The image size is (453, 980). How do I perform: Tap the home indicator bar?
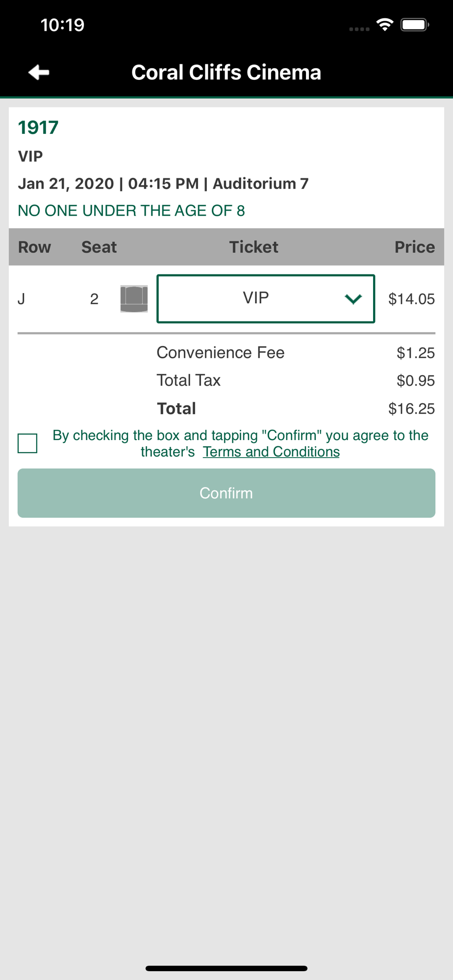(x=226, y=968)
